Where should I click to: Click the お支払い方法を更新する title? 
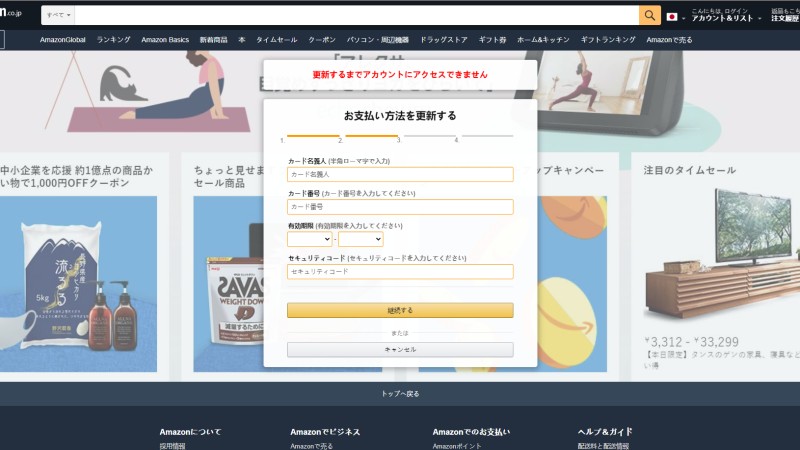(x=400, y=116)
